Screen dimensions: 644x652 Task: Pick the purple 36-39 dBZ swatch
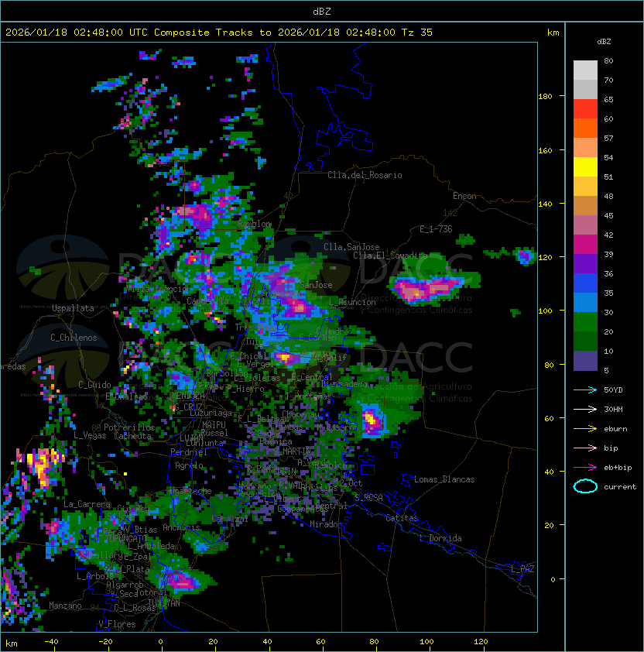click(585, 263)
